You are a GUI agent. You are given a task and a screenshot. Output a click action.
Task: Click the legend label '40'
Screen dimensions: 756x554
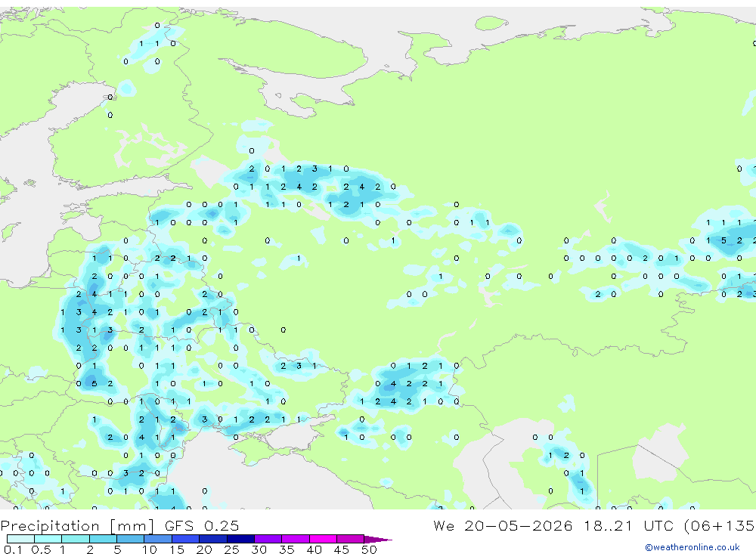click(314, 549)
